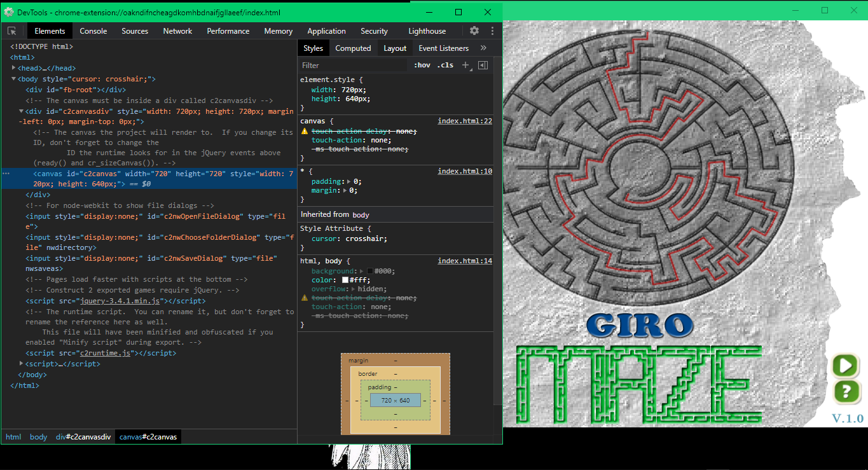Expand padding shorthand triangle in styles
Image resolution: width=868 pixels, height=470 pixels.
coord(349,181)
